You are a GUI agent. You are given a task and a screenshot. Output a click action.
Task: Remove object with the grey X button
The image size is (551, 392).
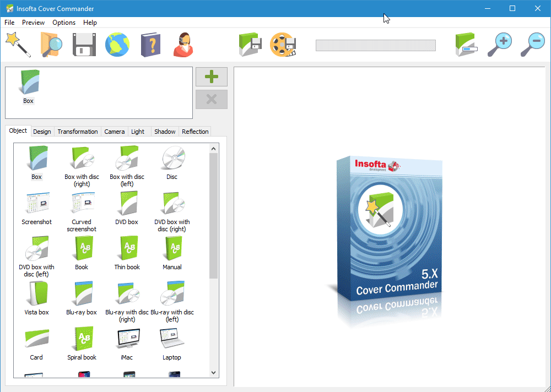[x=212, y=100]
